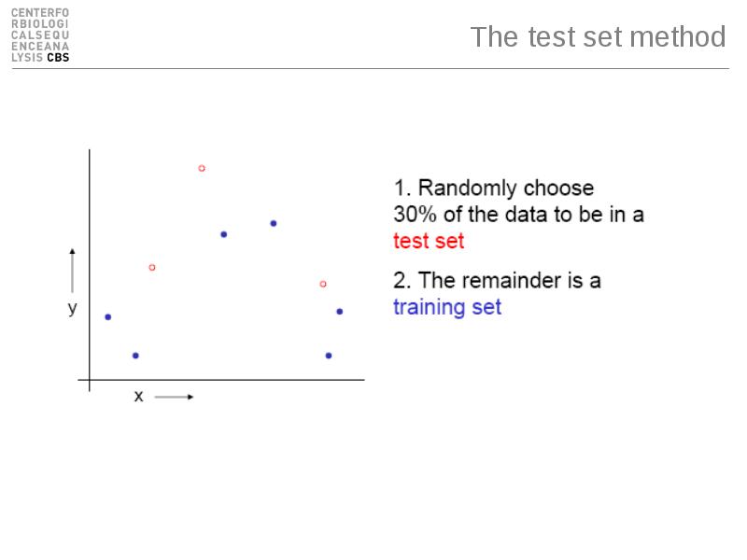Click 'The remainder is a' text

pyautogui.click(x=509, y=280)
